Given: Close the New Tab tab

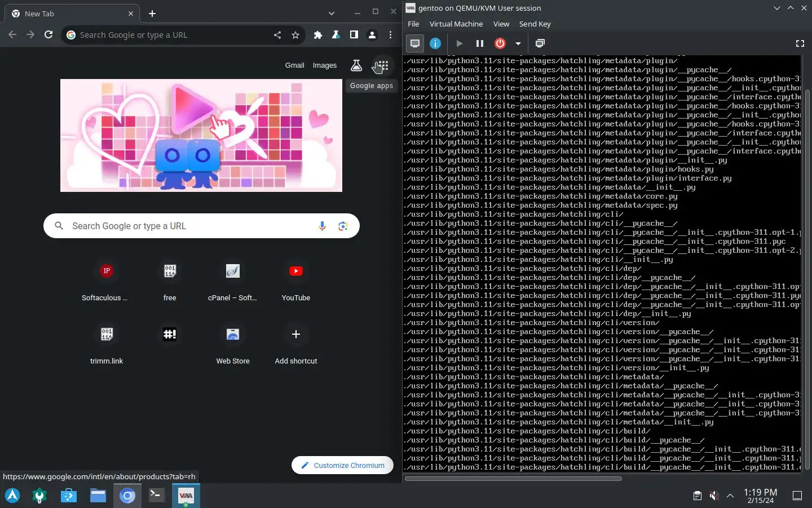Looking at the screenshot, I should [131, 14].
